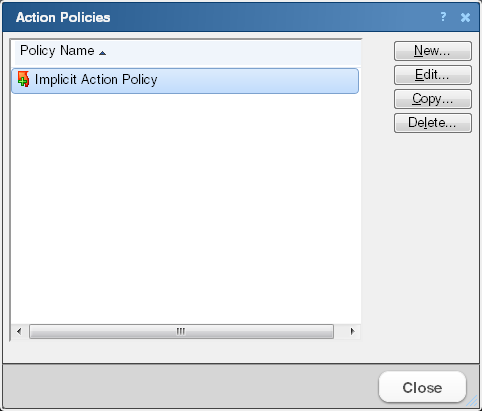Click the resize grip in the dialog corner
Viewport: 482px width, 411px height.
click(x=472, y=401)
